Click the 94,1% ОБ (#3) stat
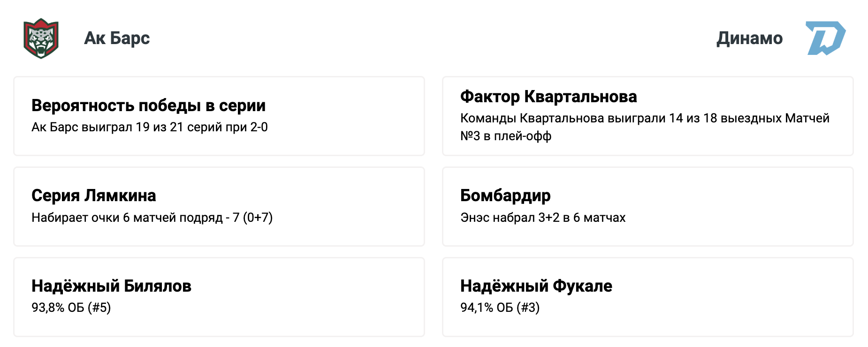868x347 pixels. click(500, 308)
